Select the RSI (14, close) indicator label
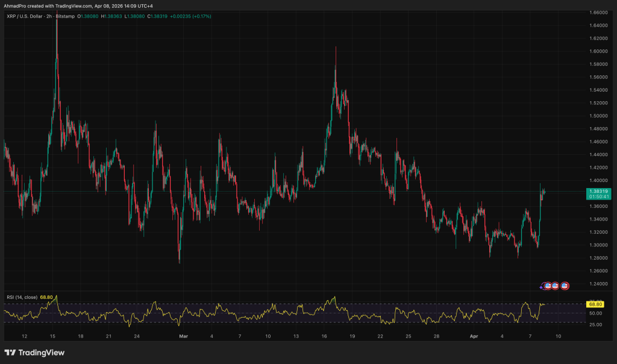The image size is (617, 364). coord(21,297)
